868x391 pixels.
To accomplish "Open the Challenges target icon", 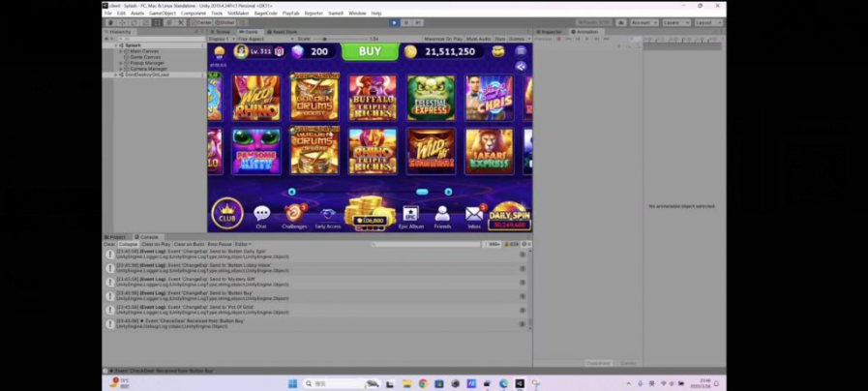I will tap(293, 213).
